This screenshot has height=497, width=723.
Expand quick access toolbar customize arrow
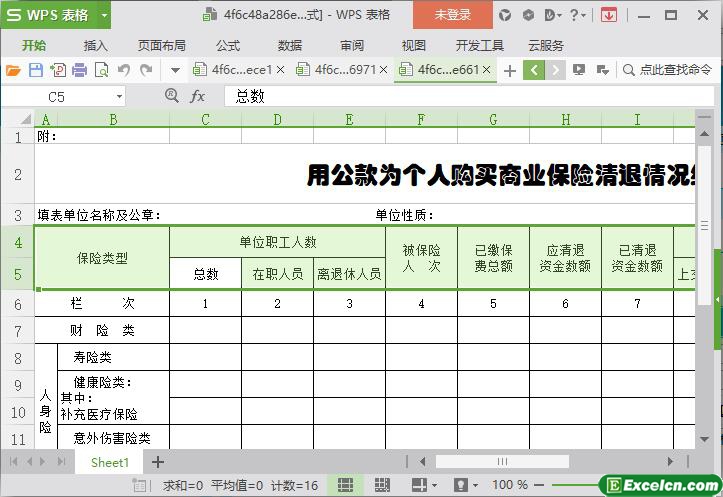(175, 70)
